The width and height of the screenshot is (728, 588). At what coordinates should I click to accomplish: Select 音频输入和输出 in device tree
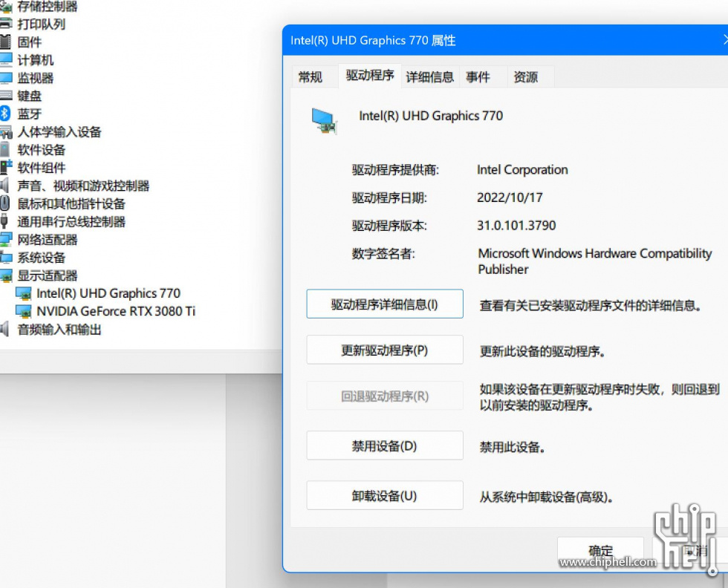59,330
